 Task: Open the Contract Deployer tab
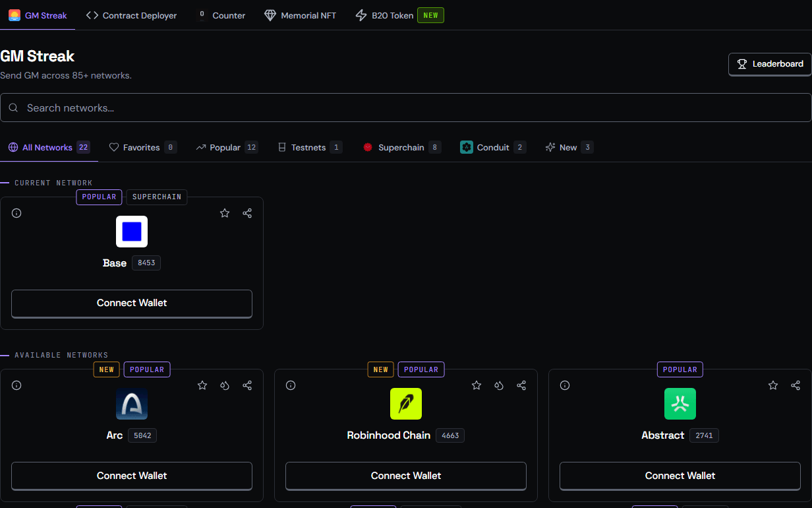pyautogui.click(x=132, y=15)
